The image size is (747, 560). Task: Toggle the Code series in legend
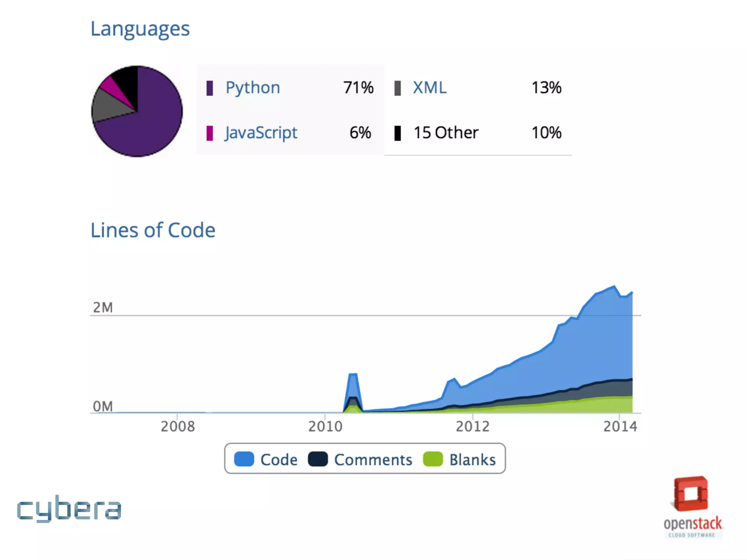click(x=279, y=459)
